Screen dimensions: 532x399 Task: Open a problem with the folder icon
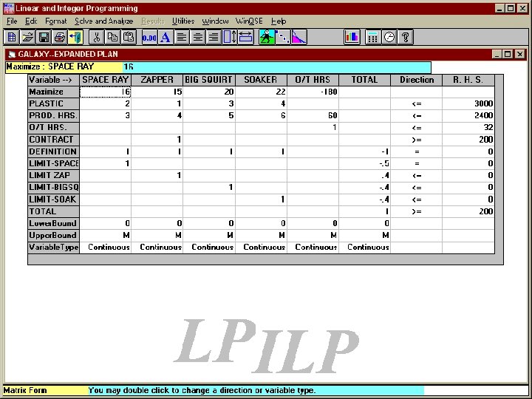click(28, 37)
